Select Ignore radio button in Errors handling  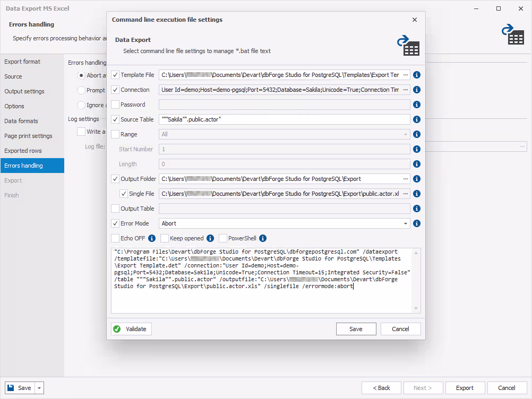[x=81, y=105]
